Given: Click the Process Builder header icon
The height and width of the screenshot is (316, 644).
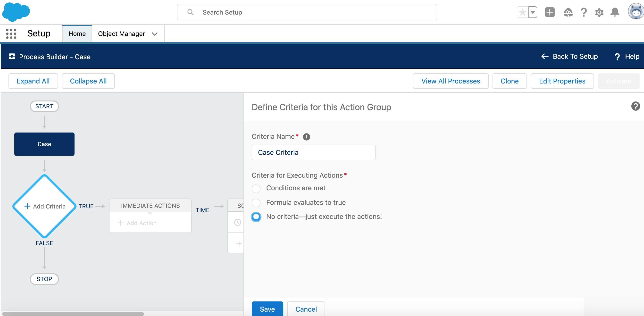Looking at the screenshot, I should [12, 57].
